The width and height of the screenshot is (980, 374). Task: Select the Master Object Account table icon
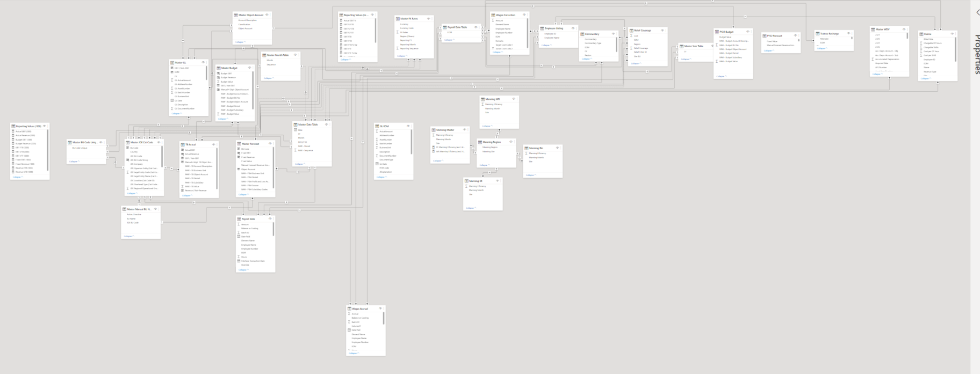pos(236,15)
